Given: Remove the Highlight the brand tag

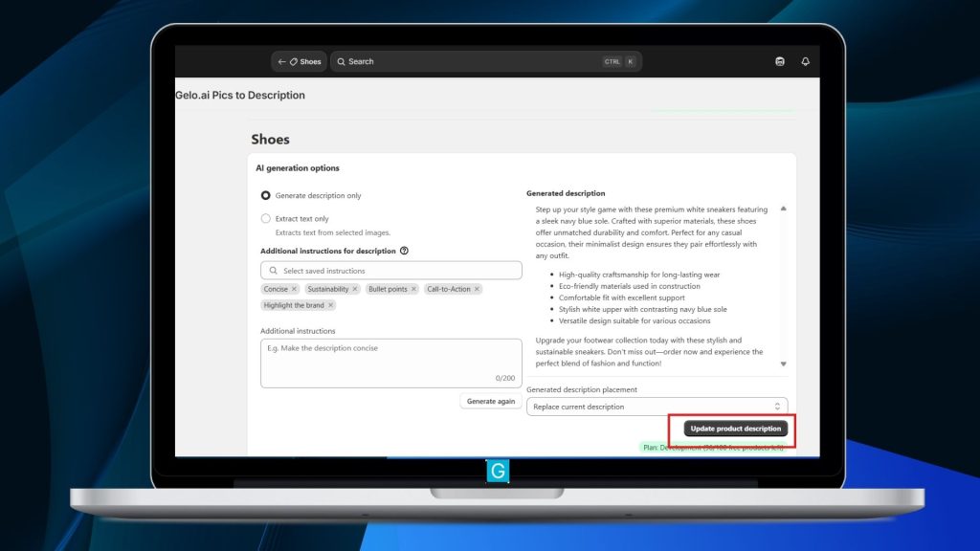Looking at the screenshot, I should coord(331,305).
